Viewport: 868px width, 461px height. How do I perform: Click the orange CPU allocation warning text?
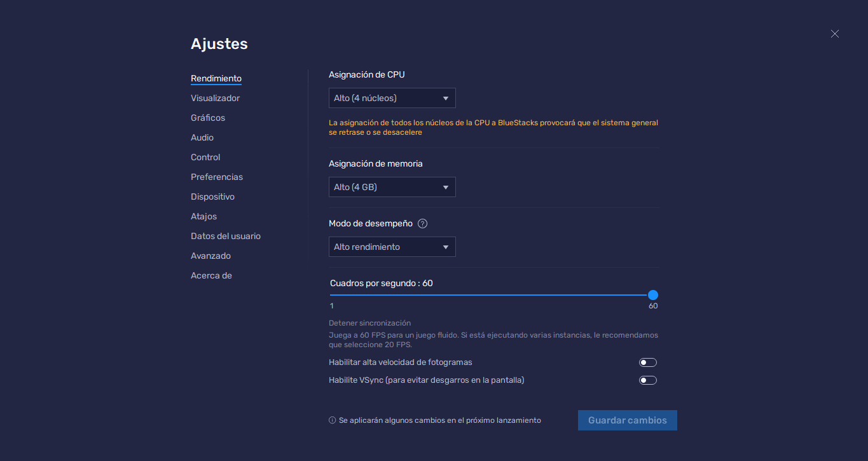click(493, 127)
